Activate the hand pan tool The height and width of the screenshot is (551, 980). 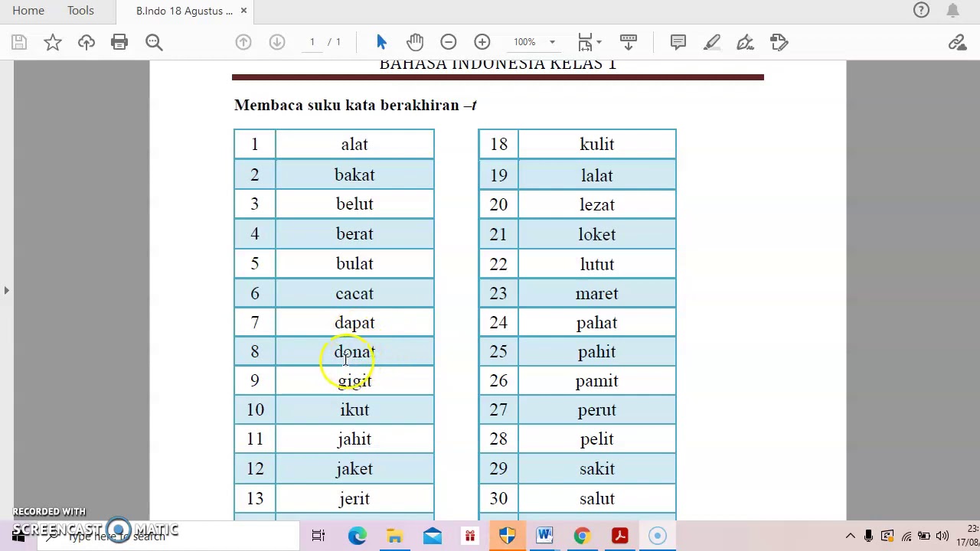[x=415, y=42]
